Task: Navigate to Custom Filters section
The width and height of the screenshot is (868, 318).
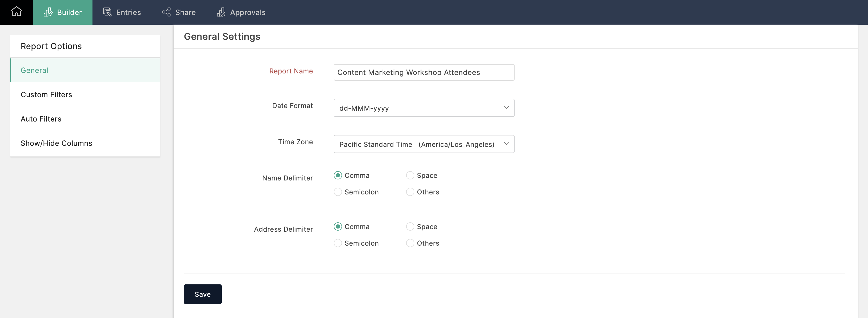Action: pyautogui.click(x=47, y=94)
